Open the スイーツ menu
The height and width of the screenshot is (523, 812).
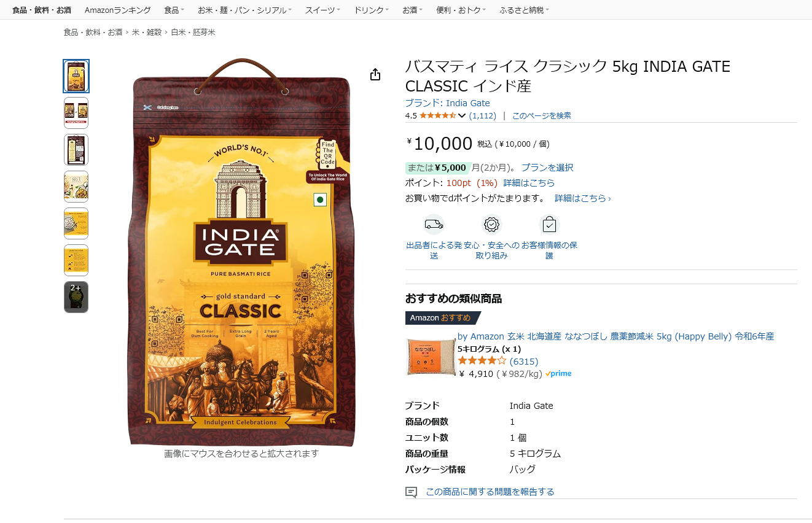pyautogui.click(x=323, y=10)
